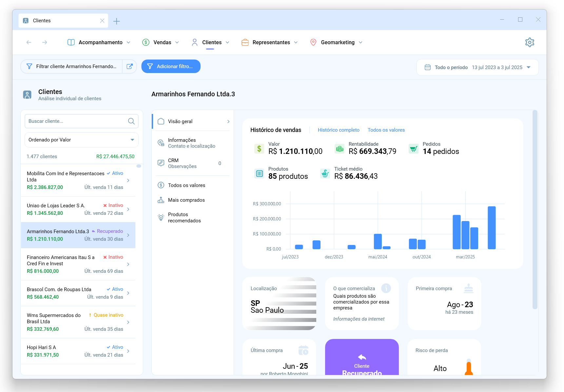This screenshot has width=564, height=392.
Task: Click the external link icon beside filter
Action: 130,66
